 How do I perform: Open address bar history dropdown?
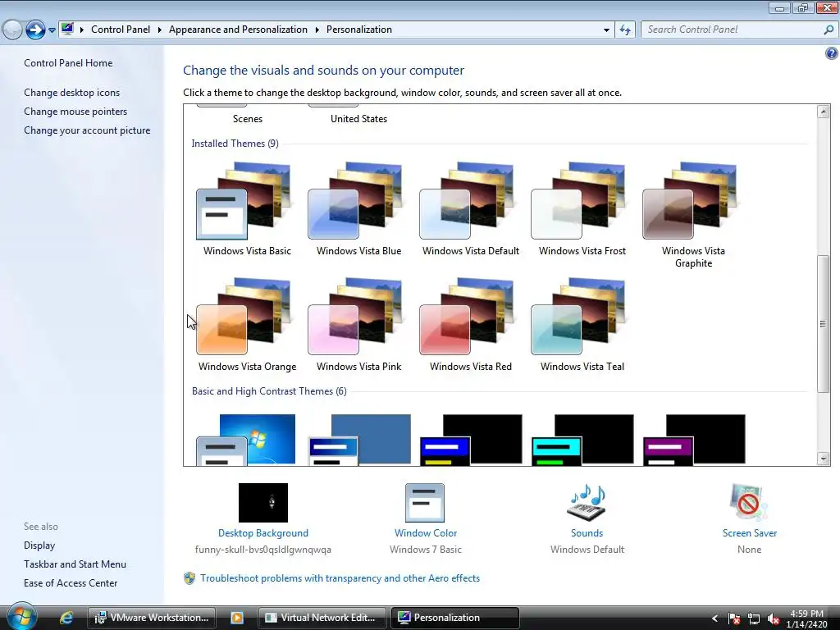[606, 30]
